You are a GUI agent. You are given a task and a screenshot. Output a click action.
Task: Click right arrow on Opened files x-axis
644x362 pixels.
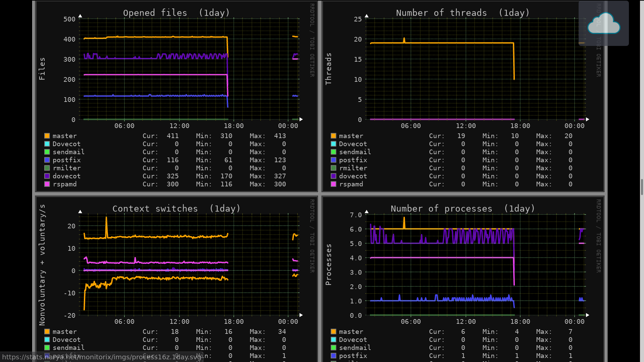tap(301, 119)
